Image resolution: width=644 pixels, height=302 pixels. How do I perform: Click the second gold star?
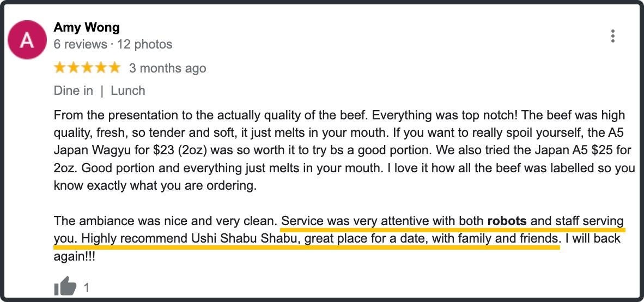point(73,68)
